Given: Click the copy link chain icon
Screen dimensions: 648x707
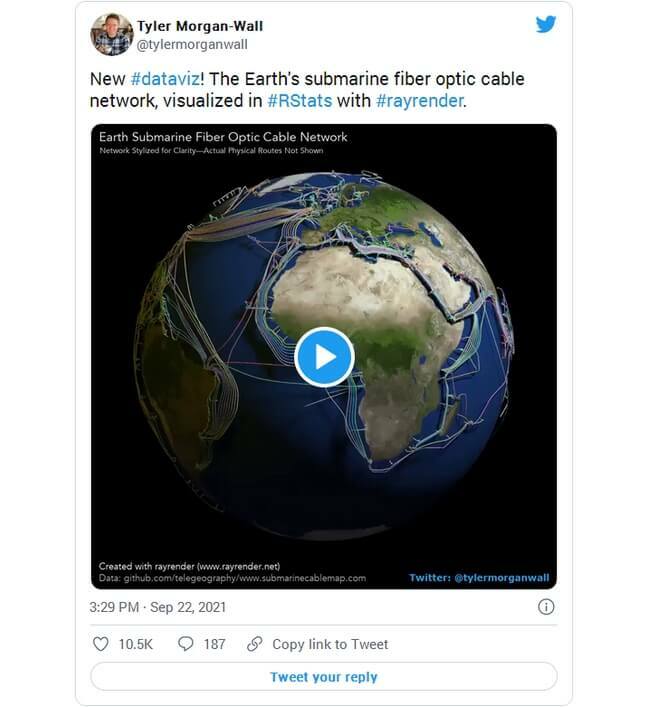Looking at the screenshot, I should coord(255,644).
